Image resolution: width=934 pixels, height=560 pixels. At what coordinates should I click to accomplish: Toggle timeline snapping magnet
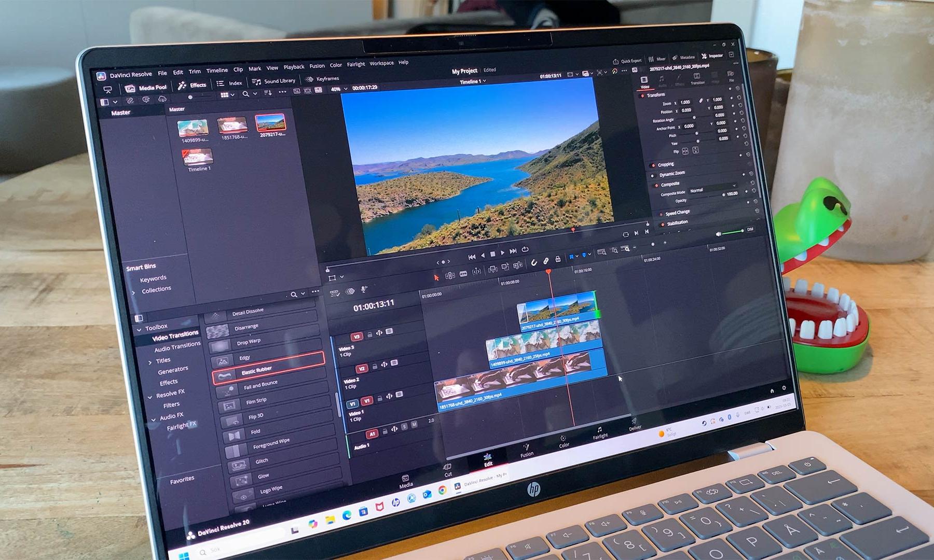534,263
